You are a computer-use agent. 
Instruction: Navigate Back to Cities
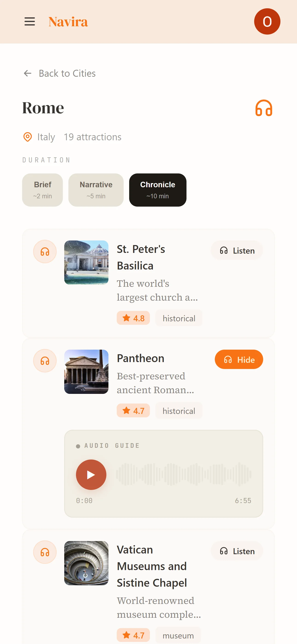(x=59, y=73)
